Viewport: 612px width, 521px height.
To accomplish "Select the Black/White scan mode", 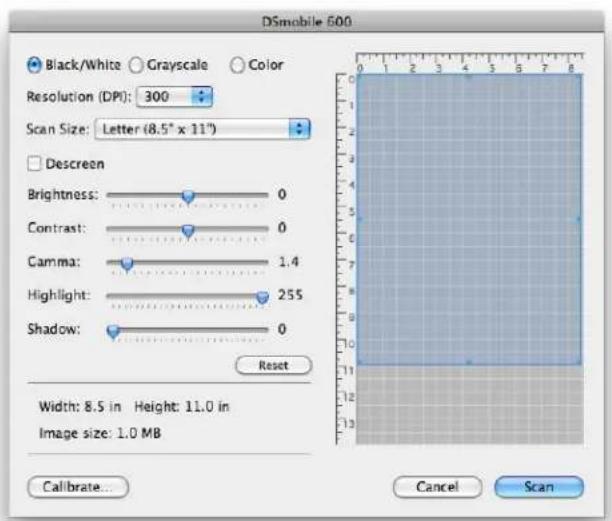I will click(x=34, y=65).
